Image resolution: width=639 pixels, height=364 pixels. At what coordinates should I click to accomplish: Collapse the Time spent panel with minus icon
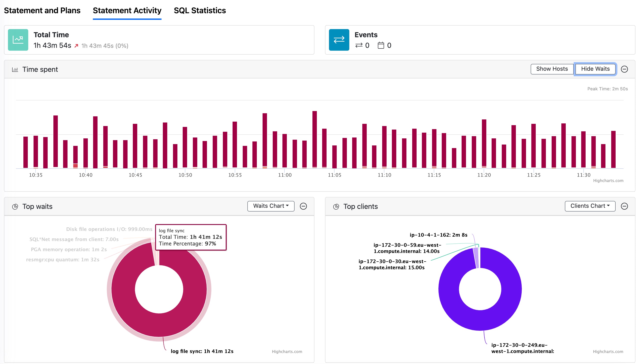[x=624, y=69]
